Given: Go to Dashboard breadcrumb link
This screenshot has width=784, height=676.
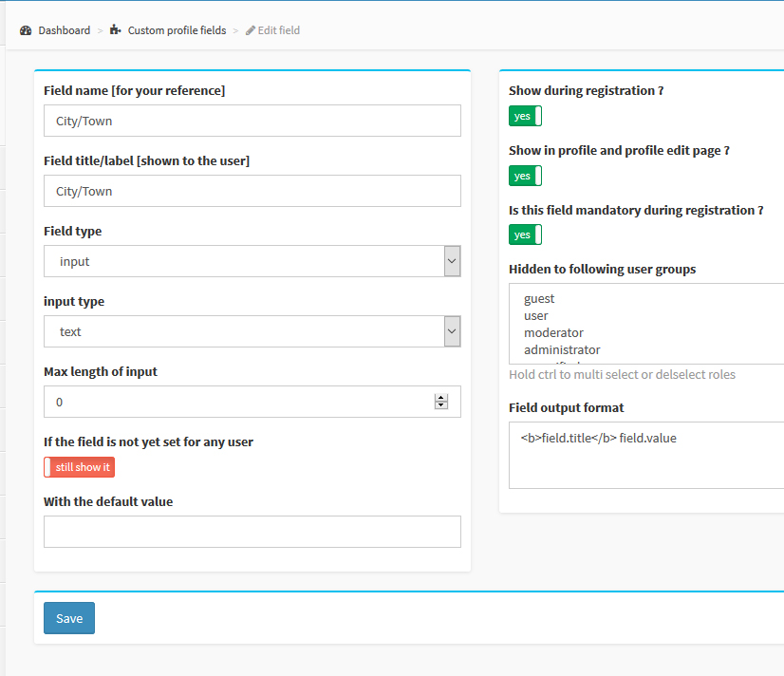Looking at the screenshot, I should click(x=64, y=30).
